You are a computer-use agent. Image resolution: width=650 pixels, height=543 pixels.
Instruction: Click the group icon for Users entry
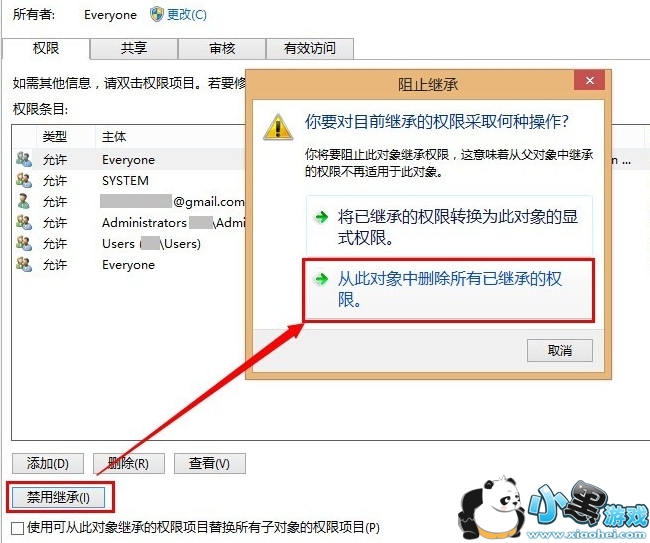[24, 243]
